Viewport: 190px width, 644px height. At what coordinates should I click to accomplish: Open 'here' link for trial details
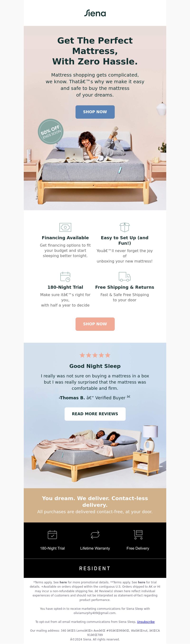pos(142,582)
